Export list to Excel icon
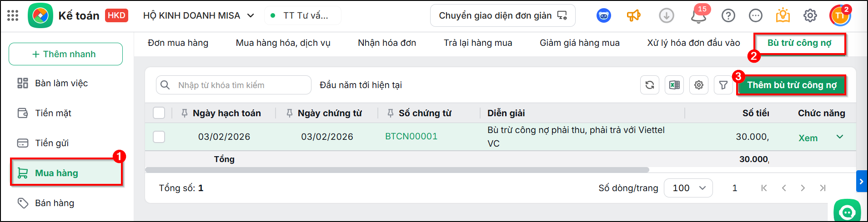The image size is (868, 222). (674, 85)
